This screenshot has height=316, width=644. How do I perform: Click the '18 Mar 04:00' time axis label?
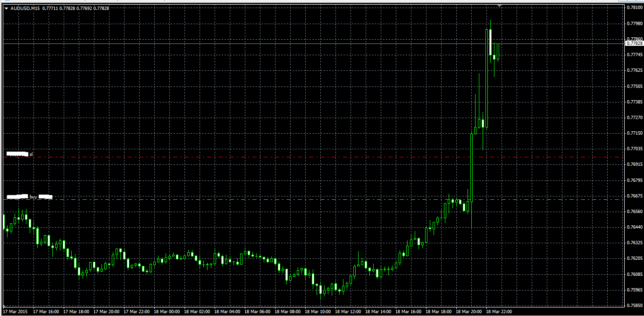[227, 312]
